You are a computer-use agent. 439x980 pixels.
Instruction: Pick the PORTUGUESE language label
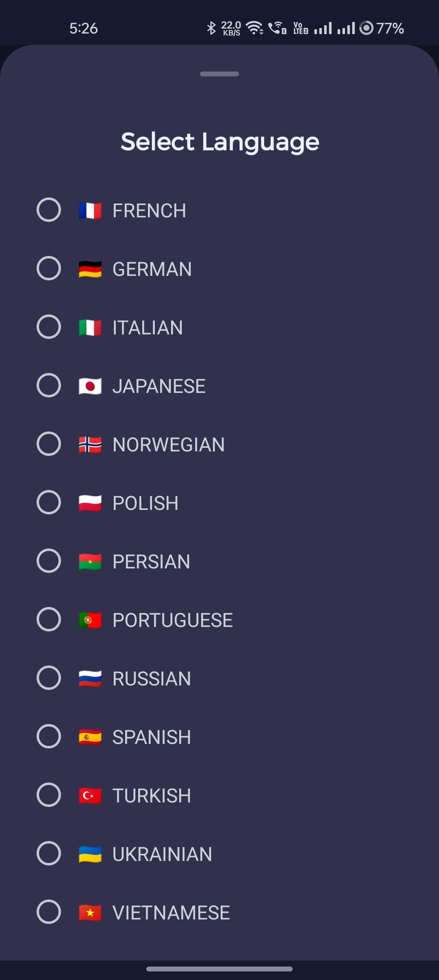tap(172, 620)
